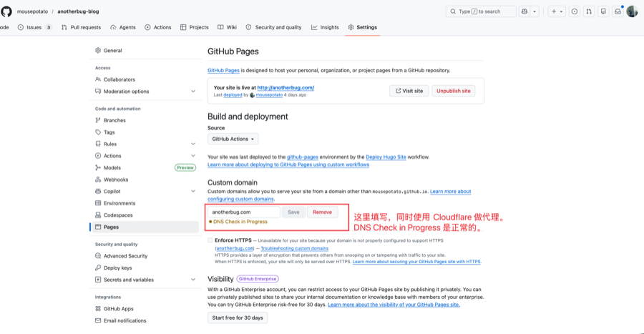Open the notifications inbox icon
The image size is (644, 334).
point(618,11)
